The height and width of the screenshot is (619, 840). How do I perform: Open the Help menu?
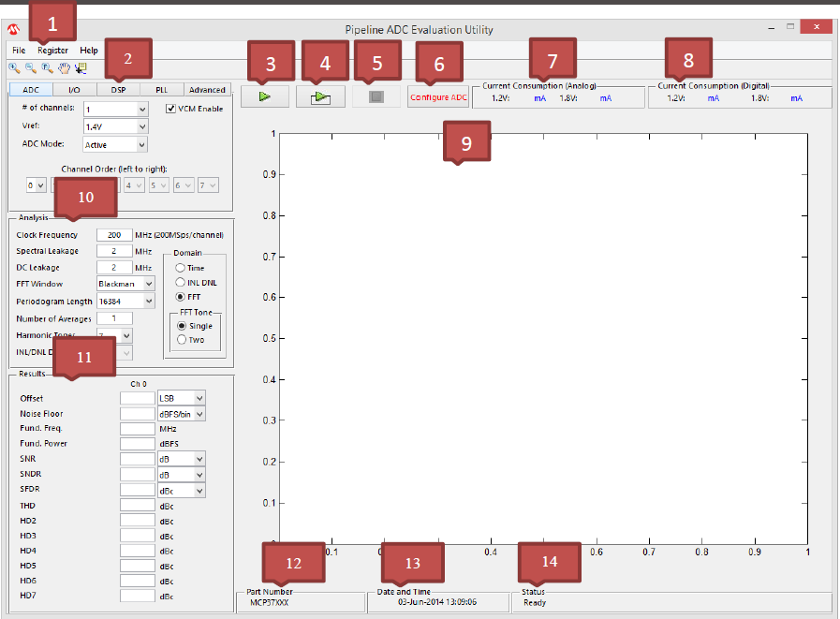click(89, 50)
